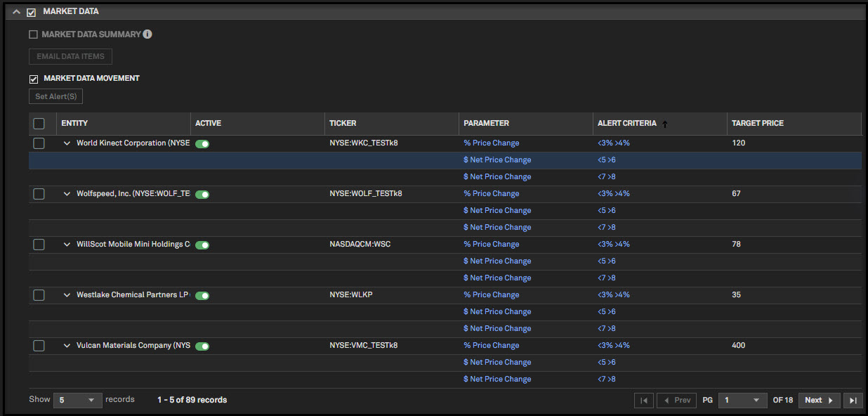Screen dimensions: 868x416
Task: Disable active switch for Westlake Chemical Partners
Action: 202,296
